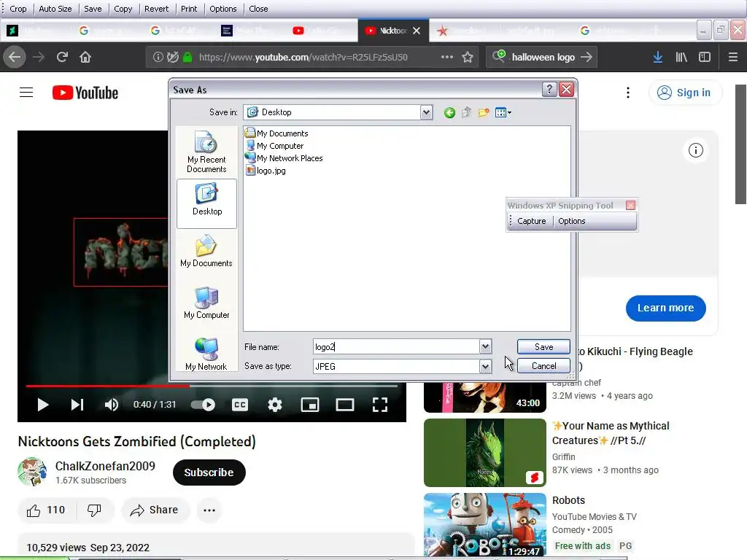
Task: Click Save button in Save As dialog
Action: pos(543,346)
